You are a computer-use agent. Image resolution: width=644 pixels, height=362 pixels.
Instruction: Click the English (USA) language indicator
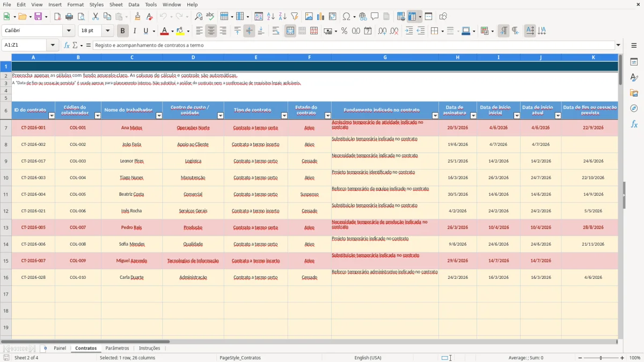[x=368, y=358]
